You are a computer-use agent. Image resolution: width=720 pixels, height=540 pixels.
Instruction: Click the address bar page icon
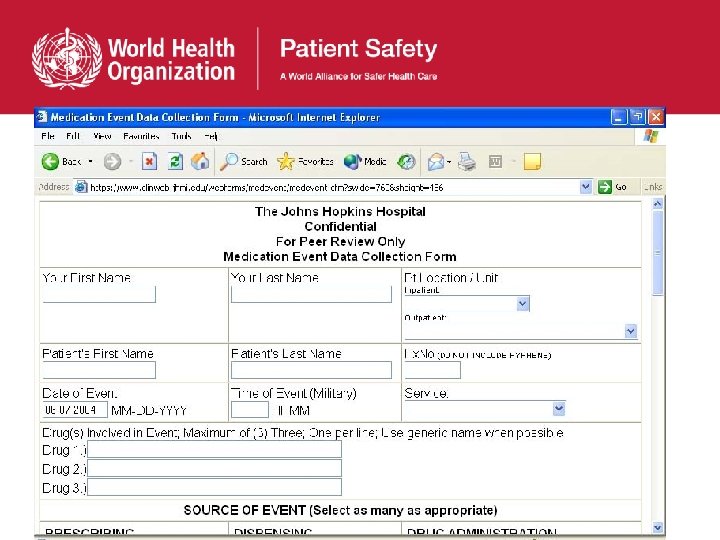(x=81, y=187)
